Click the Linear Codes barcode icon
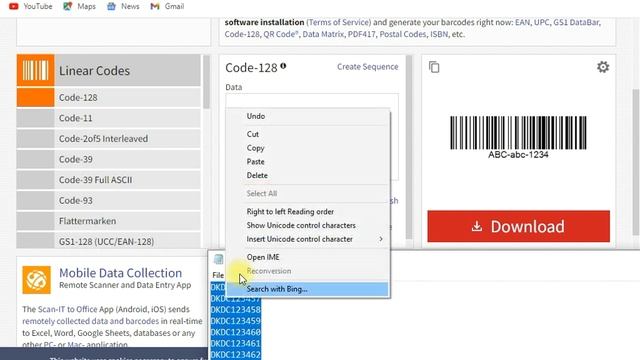 35,70
